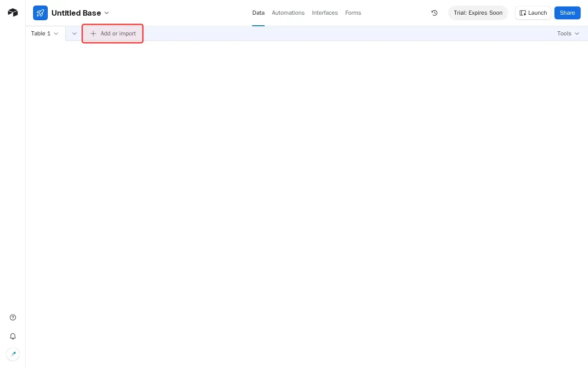This screenshot has height=368, width=588.
Task: Open base revision history via clock icon
Action: tap(434, 13)
